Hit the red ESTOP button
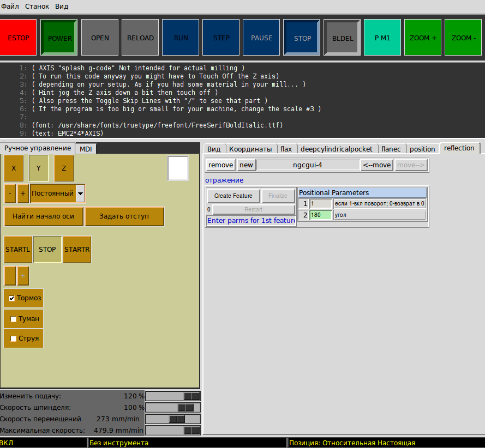485x448 pixels. click(18, 38)
